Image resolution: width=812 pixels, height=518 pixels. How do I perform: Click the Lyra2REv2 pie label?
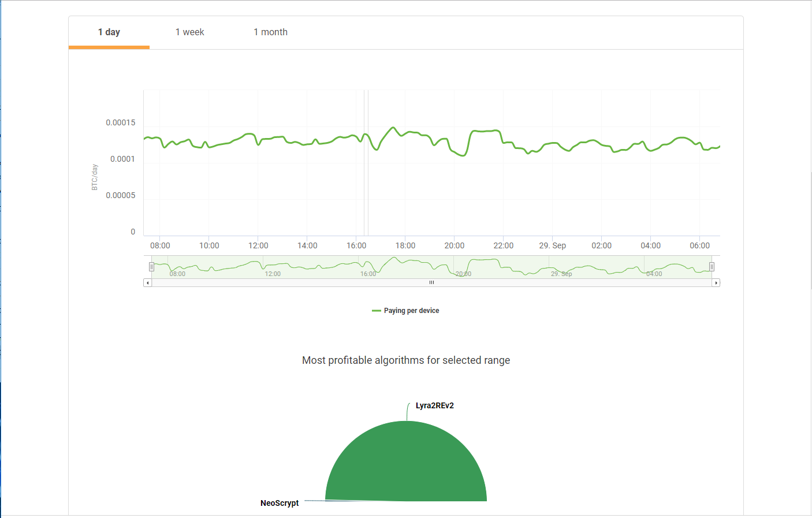[434, 405]
